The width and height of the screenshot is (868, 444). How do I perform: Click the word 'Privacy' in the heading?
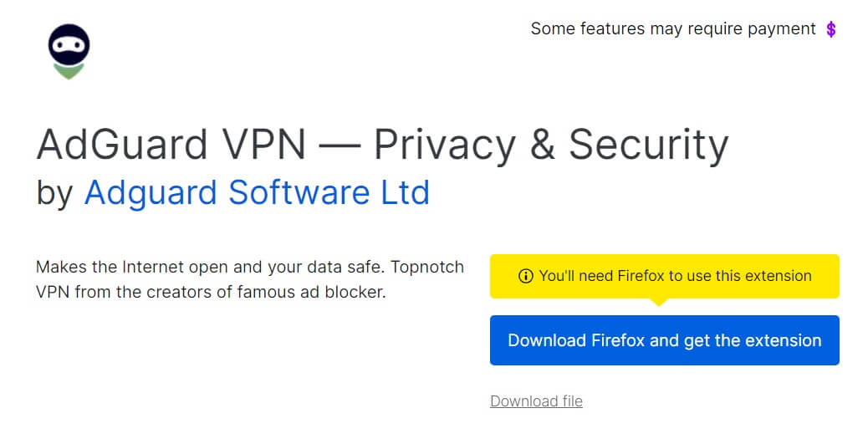click(444, 145)
